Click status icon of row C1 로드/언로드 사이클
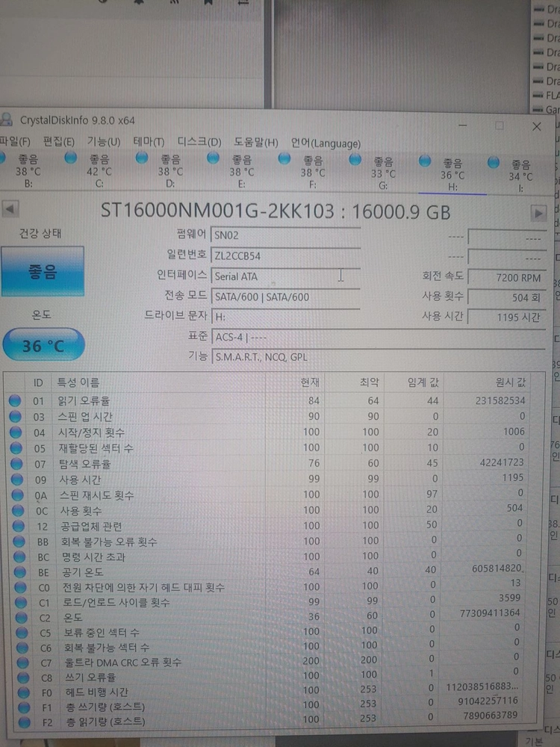The width and height of the screenshot is (560, 747). pos(21,602)
